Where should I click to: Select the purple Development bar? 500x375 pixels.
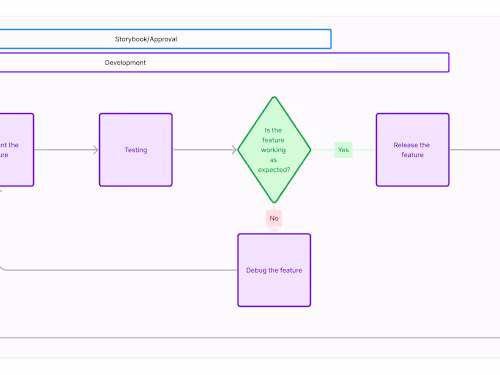[224, 62]
